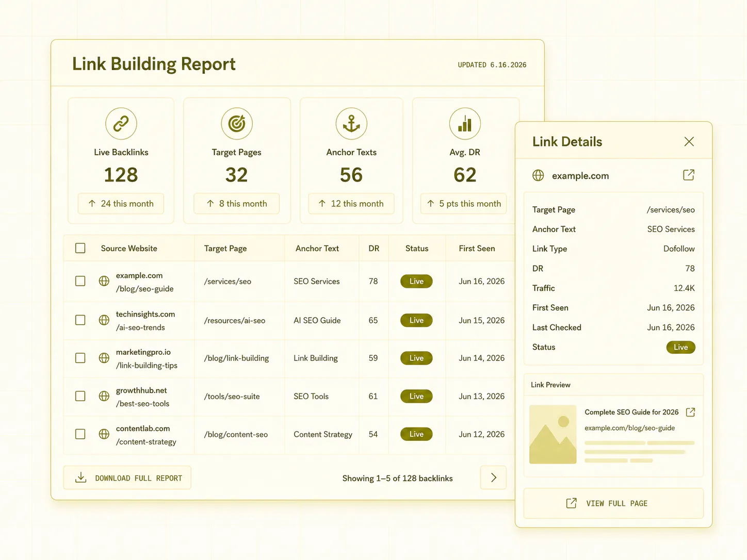The width and height of the screenshot is (747, 560).
Task: Click the Target Page column header
Action: (x=225, y=249)
